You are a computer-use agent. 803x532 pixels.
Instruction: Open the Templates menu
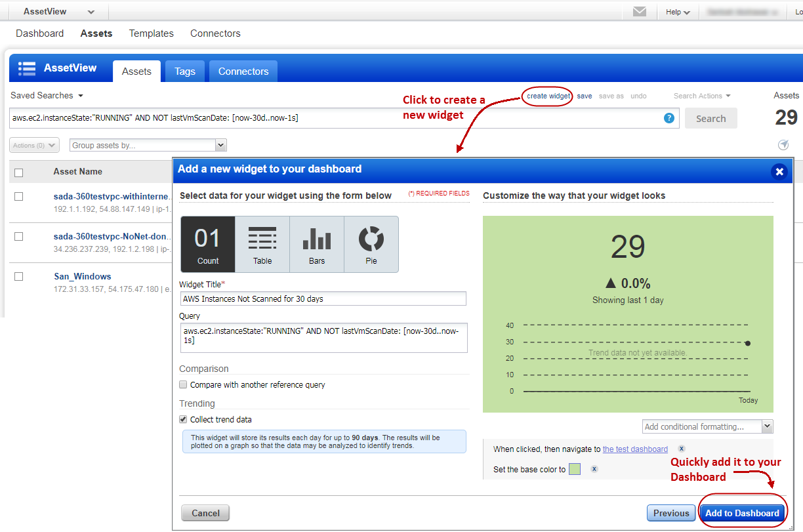152,33
